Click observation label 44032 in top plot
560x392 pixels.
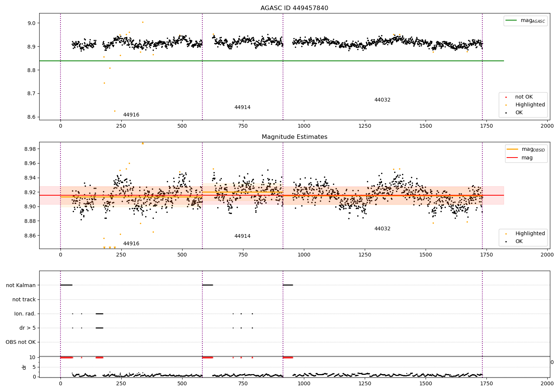382,100
